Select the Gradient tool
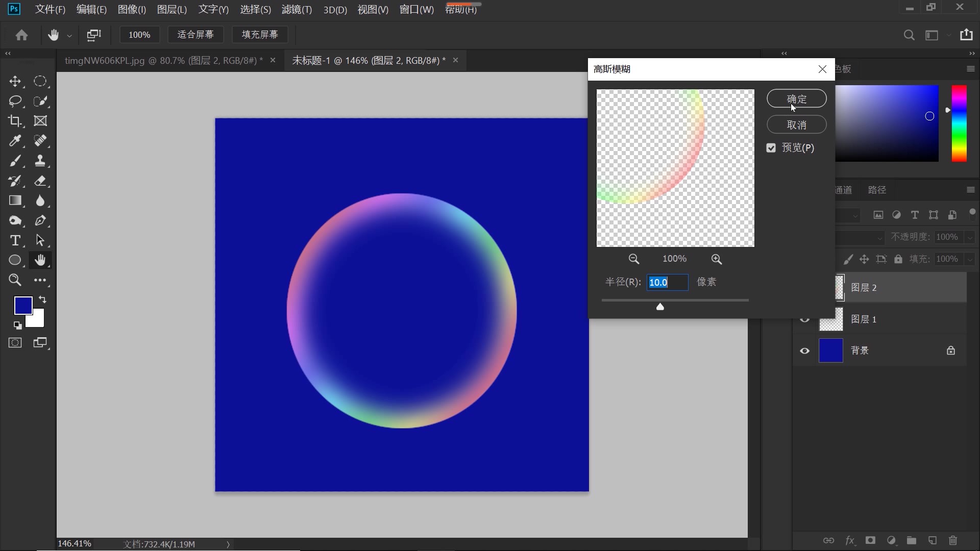The width and height of the screenshot is (980, 551). point(15,201)
